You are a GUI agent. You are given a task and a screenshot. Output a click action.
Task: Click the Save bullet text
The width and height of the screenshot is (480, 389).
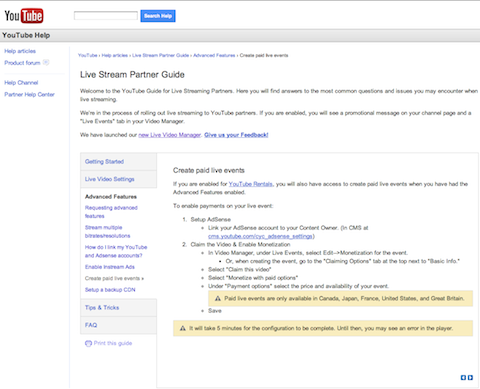[215, 311]
